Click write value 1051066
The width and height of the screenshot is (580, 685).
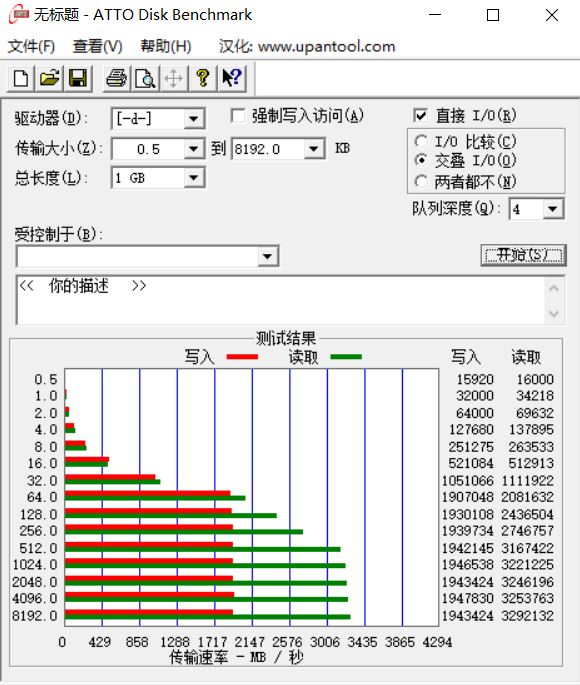tap(468, 481)
